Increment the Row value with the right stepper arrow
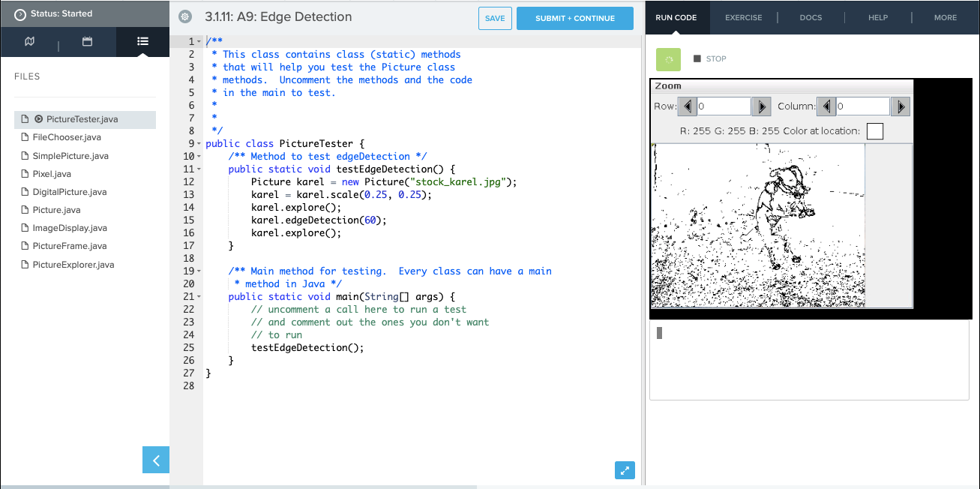 coord(761,106)
